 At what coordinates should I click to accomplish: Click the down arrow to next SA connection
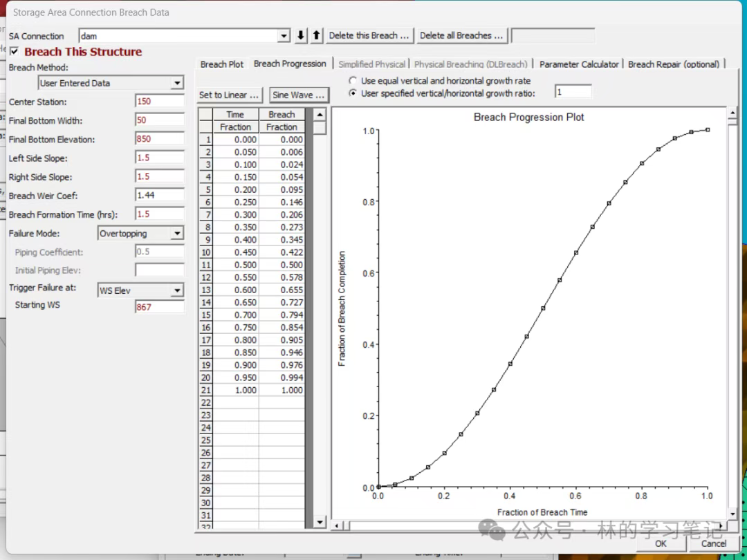301,35
